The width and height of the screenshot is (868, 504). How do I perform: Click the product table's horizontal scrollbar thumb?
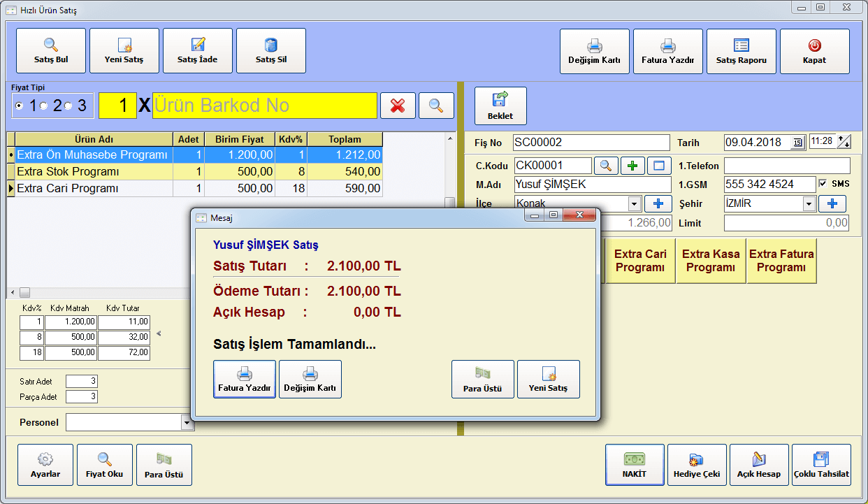click(x=24, y=292)
